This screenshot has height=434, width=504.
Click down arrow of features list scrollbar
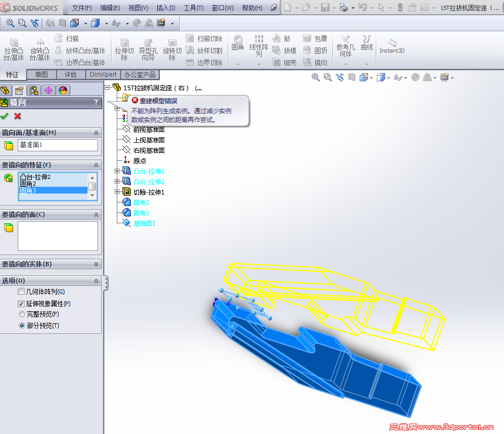click(92, 195)
